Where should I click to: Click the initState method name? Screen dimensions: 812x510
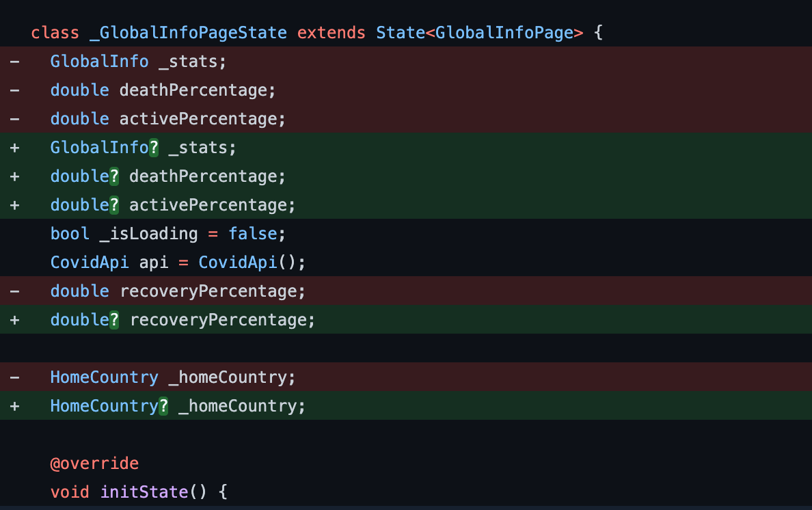pyautogui.click(x=144, y=492)
